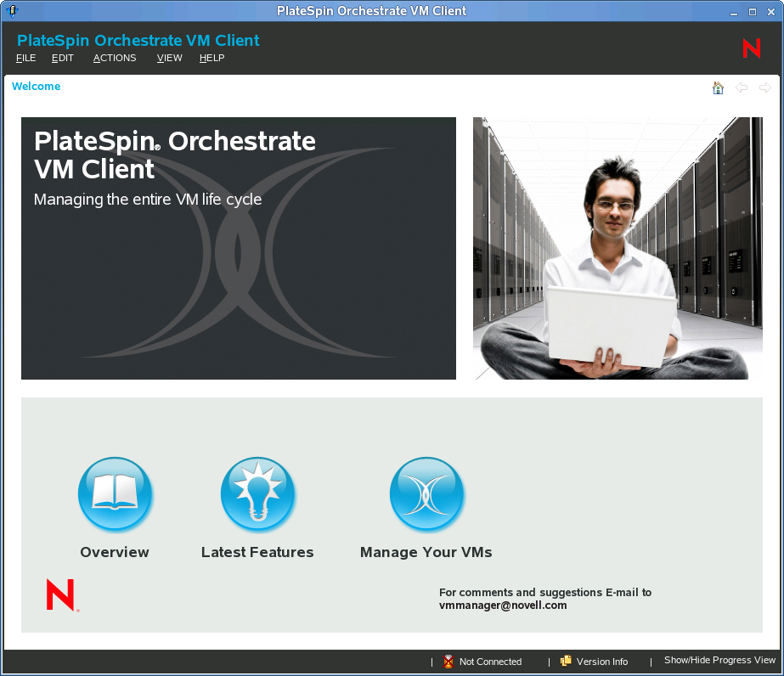
Task: Click the vmmanager@novell.com email address
Action: (503, 606)
